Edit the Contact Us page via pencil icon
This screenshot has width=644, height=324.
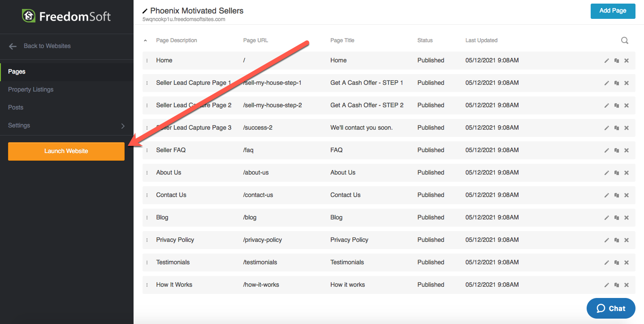(x=606, y=195)
